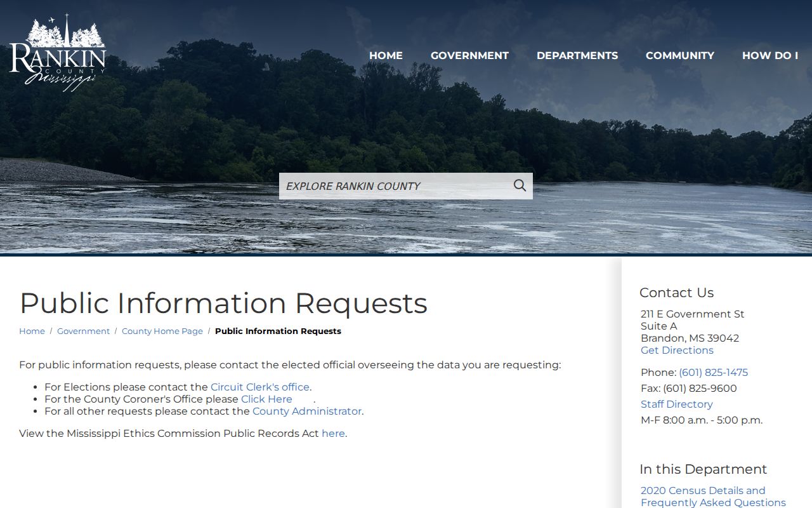This screenshot has width=812, height=508.
Task: Call the phone number (601) 825-1475
Action: (713, 372)
